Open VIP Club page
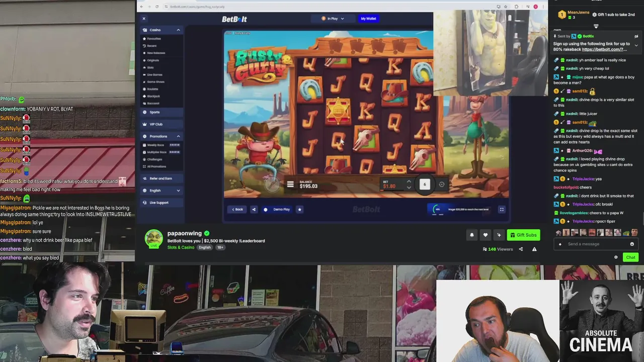Screen dimensions: 644x362 (x=162, y=124)
